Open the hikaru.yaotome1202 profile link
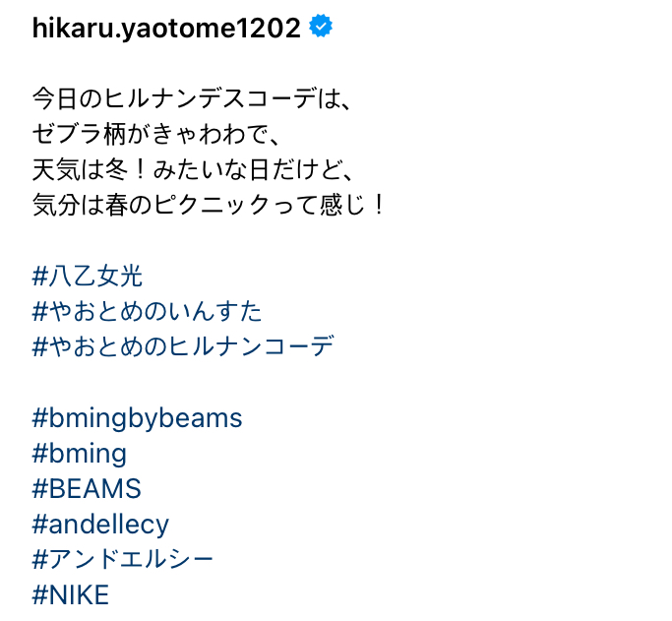The width and height of the screenshot is (672, 621). pos(166,29)
